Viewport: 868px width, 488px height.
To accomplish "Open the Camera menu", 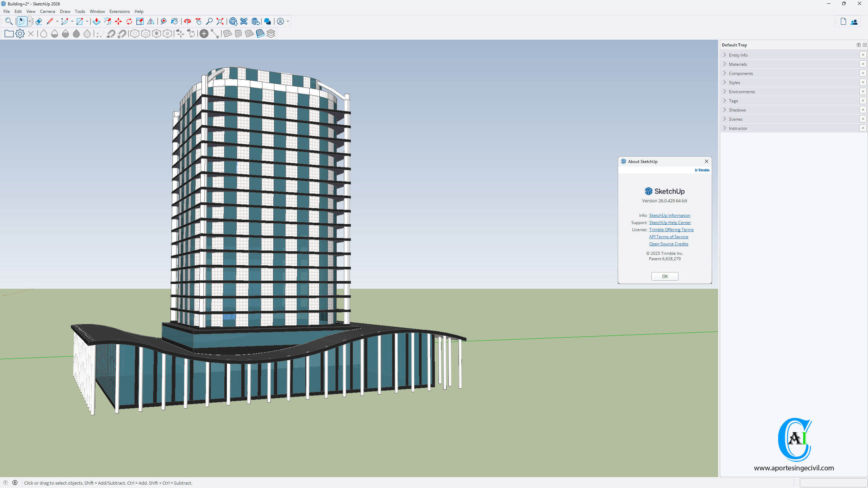I will coord(47,11).
